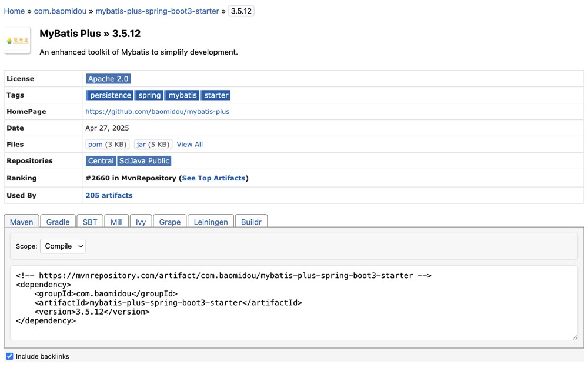Viewport: 588px width, 368px height.
Task: Switch to the Leiningen tab
Action: (x=211, y=222)
